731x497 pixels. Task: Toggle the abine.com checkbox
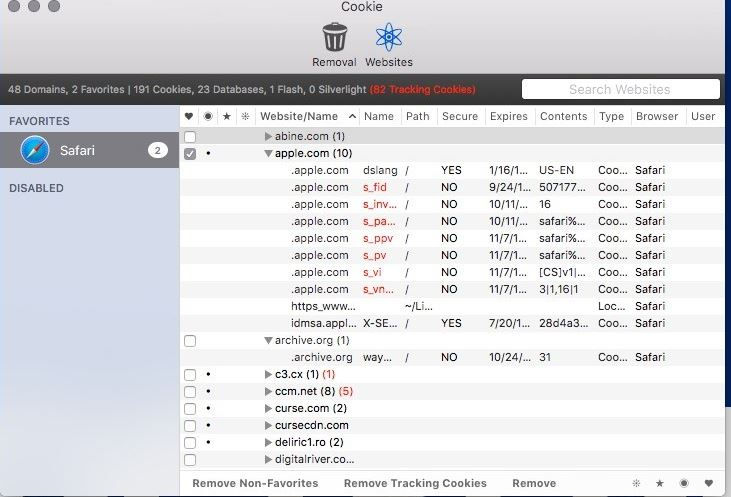click(190, 137)
